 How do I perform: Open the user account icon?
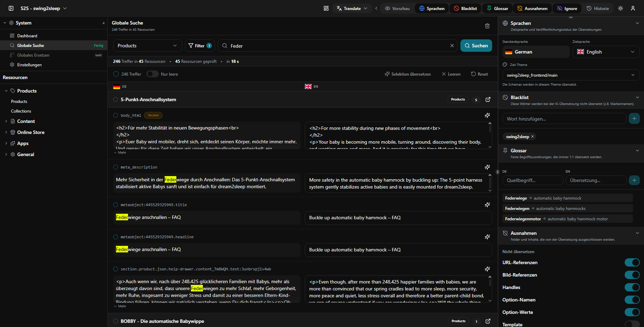pos(633,8)
